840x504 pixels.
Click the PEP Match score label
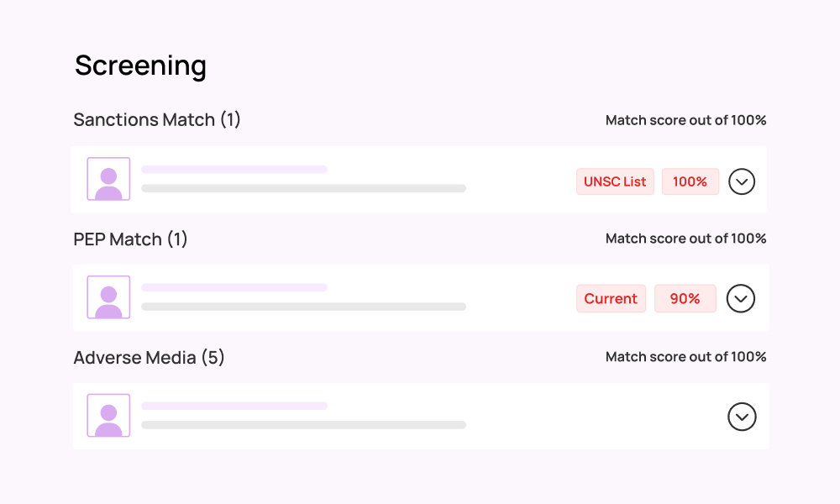[685, 239]
